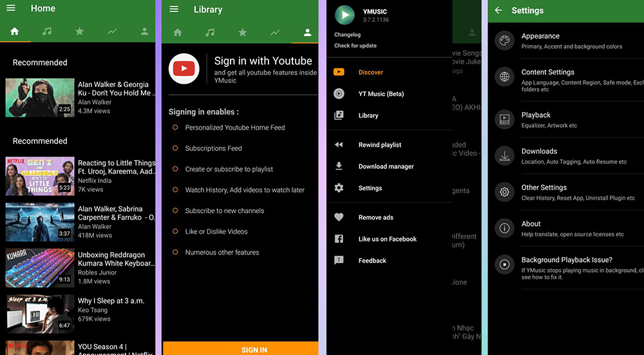Tap Remove ads heart item
644x355 pixels.
coord(375,217)
